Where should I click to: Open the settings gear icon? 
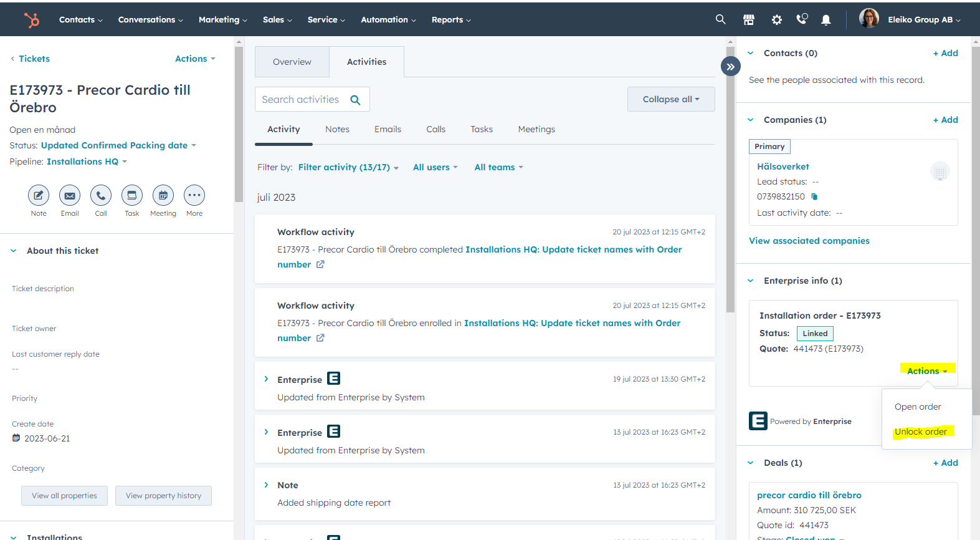[x=776, y=20]
